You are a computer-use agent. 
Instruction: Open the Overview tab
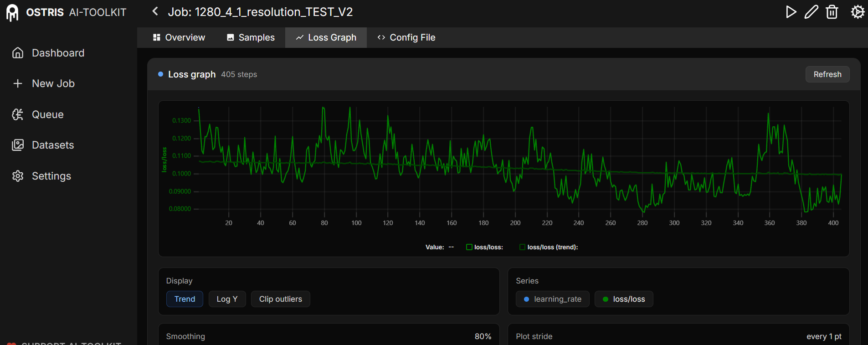pyautogui.click(x=179, y=37)
